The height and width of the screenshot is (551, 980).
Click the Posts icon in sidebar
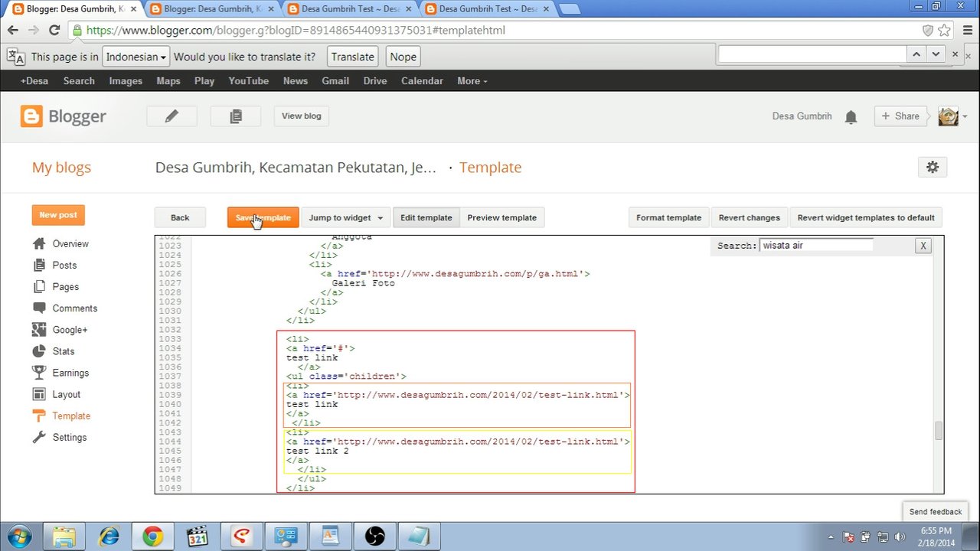(39, 265)
